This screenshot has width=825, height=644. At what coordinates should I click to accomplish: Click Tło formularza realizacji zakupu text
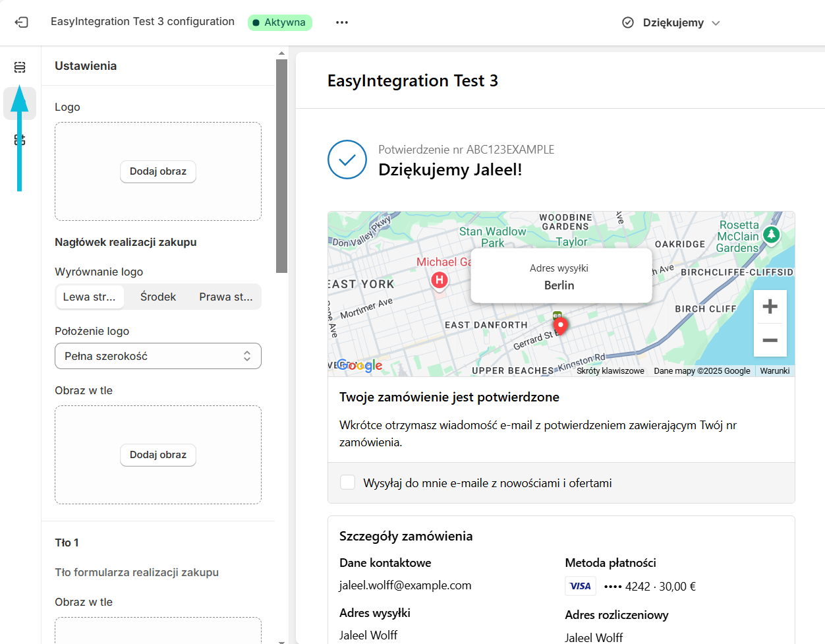tap(136, 572)
